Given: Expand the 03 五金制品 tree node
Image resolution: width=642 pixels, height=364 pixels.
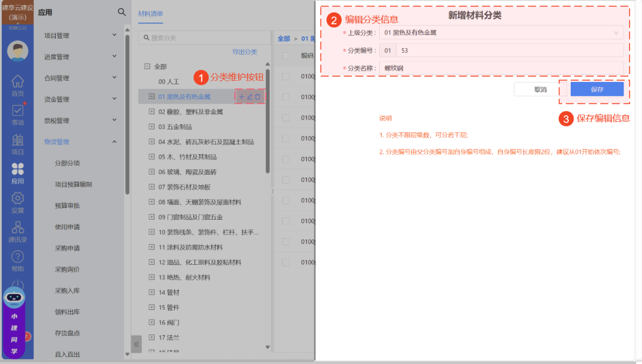Looking at the screenshot, I should [x=152, y=126].
